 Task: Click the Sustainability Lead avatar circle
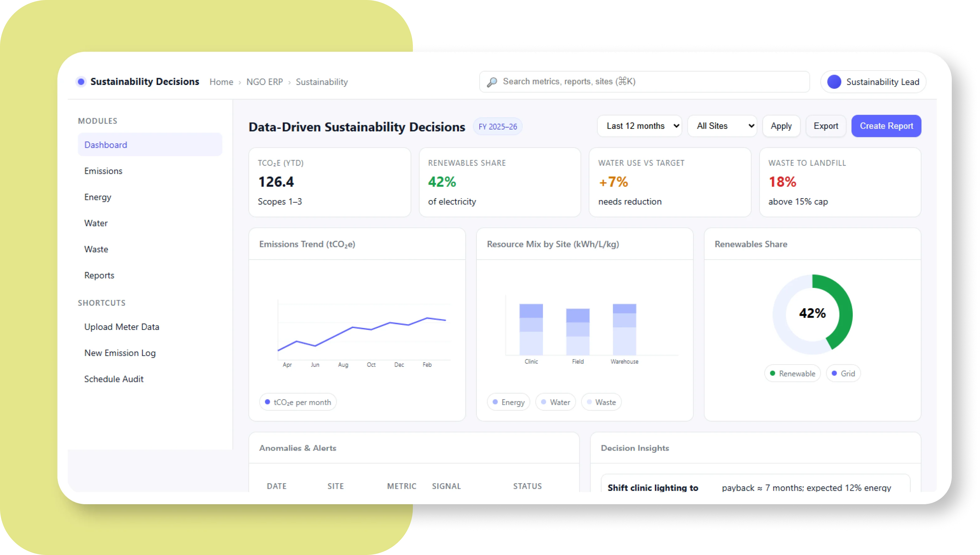[x=834, y=82]
